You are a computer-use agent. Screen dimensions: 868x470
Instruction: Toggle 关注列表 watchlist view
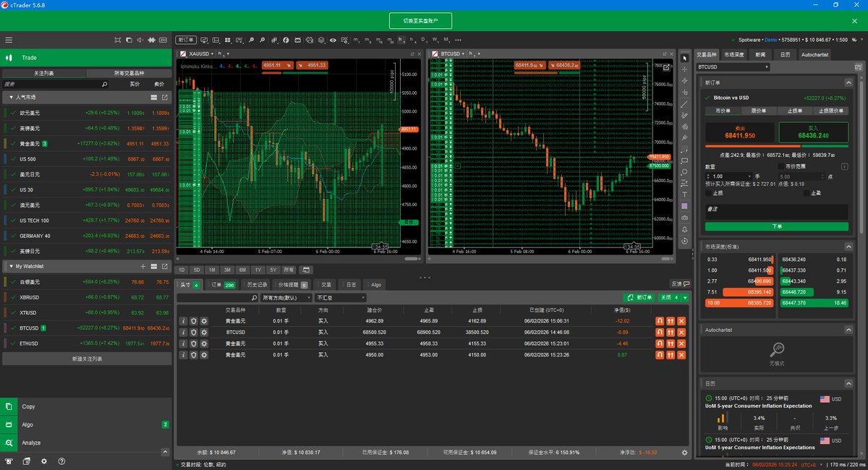[x=44, y=74]
